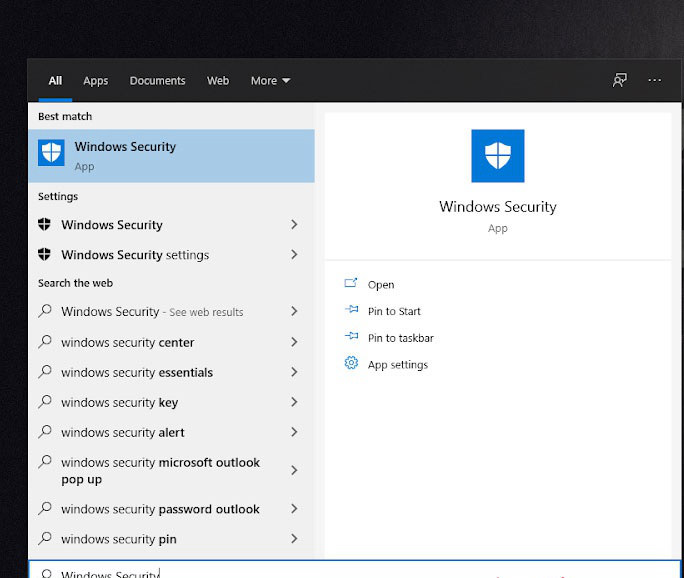The image size is (684, 578).
Task: Click the feedback icon in the search header
Action: point(620,81)
